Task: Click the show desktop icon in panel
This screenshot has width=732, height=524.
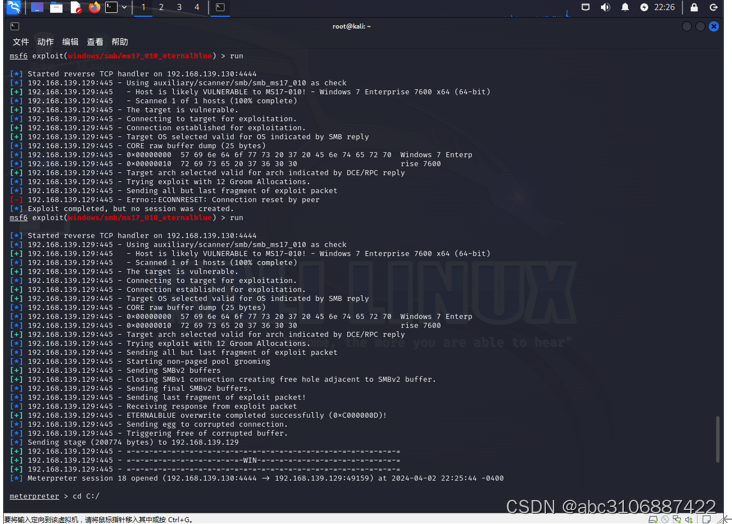Action: pyautogui.click(x=37, y=7)
